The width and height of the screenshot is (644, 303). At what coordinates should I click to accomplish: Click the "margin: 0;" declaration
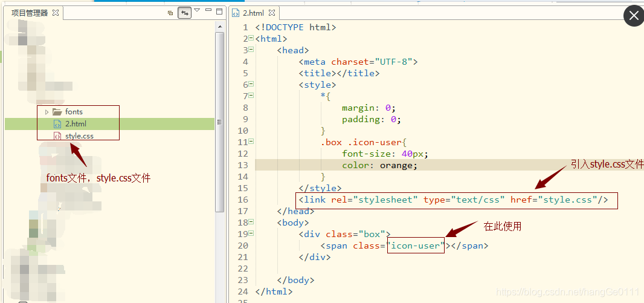369,108
